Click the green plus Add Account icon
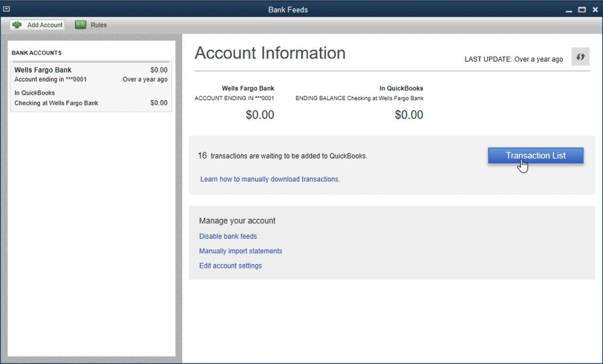603x364 pixels. click(x=17, y=25)
